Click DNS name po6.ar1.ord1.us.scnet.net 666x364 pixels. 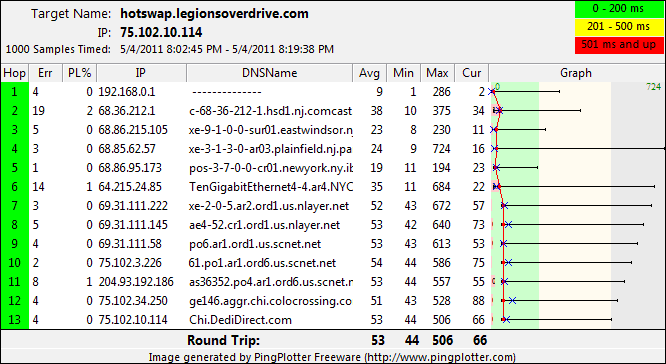(x=255, y=244)
